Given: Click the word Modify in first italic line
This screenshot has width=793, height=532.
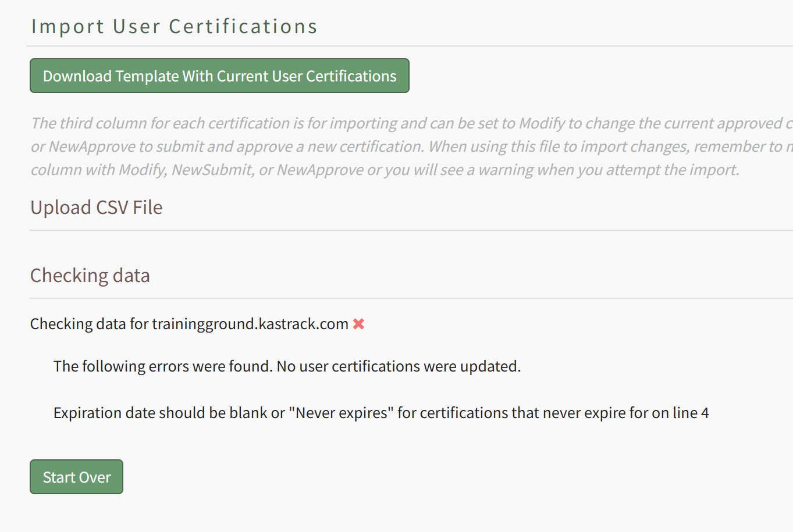Looking at the screenshot, I should click(542, 123).
